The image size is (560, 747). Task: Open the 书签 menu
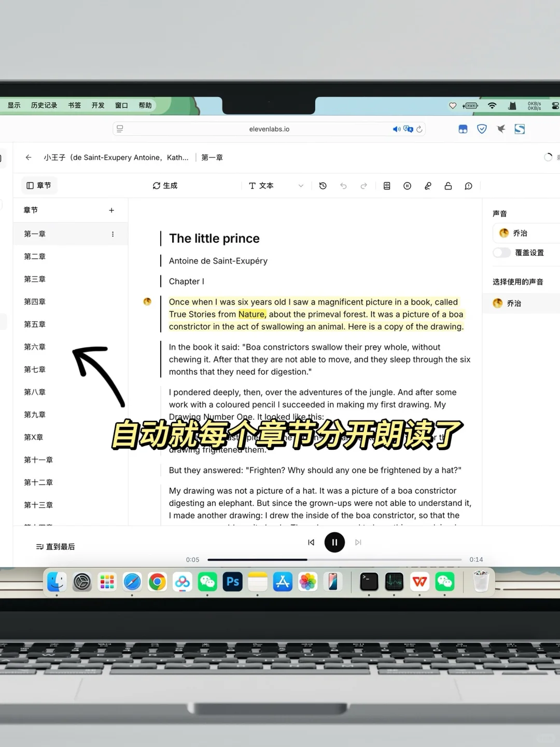click(75, 105)
